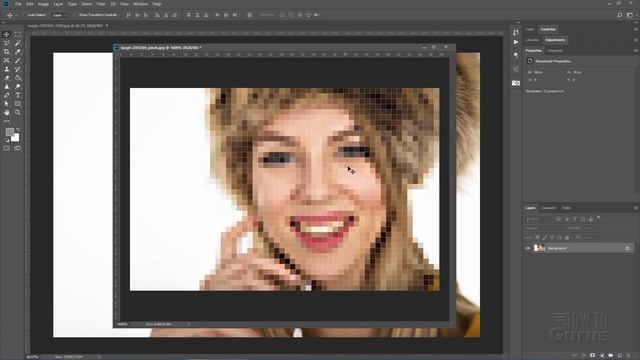Click the new adjustment layer icon
The width and height of the screenshot is (640, 360).
[x=602, y=356]
